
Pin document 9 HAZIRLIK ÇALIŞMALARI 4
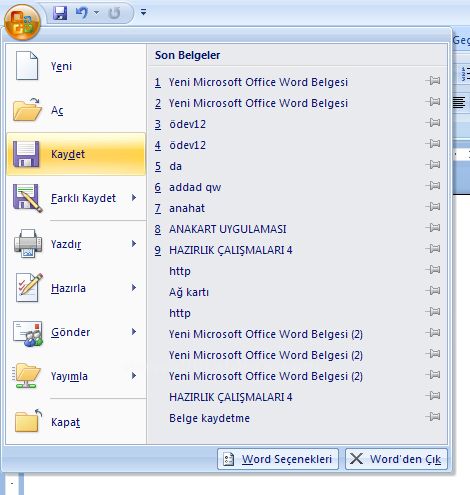click(433, 248)
